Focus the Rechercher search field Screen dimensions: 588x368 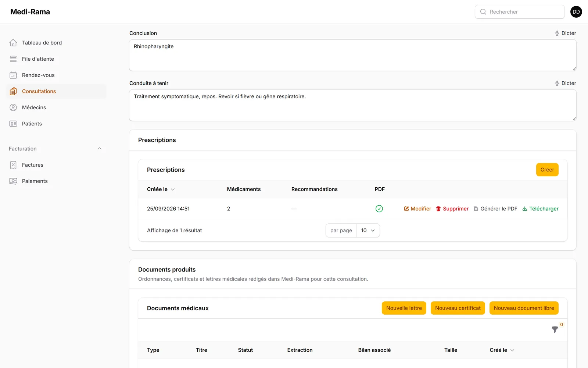[x=520, y=12]
